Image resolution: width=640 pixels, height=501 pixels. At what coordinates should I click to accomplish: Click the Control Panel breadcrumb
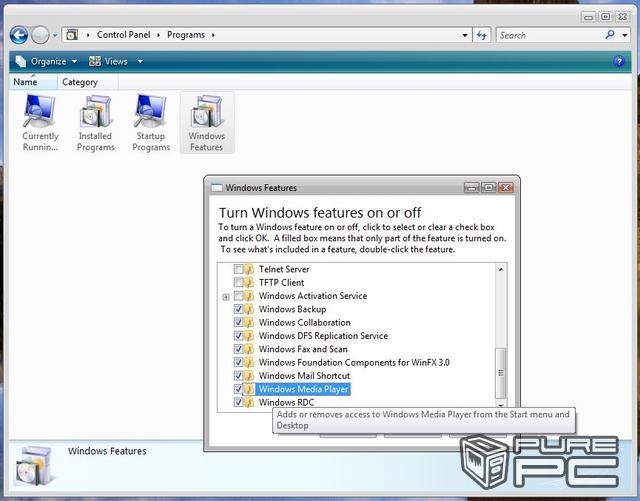click(x=124, y=35)
